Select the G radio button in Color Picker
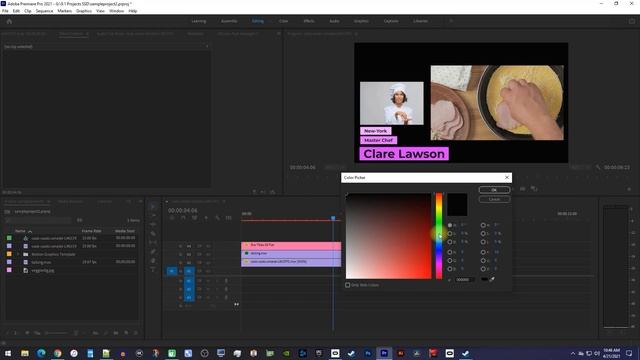 [450, 260]
